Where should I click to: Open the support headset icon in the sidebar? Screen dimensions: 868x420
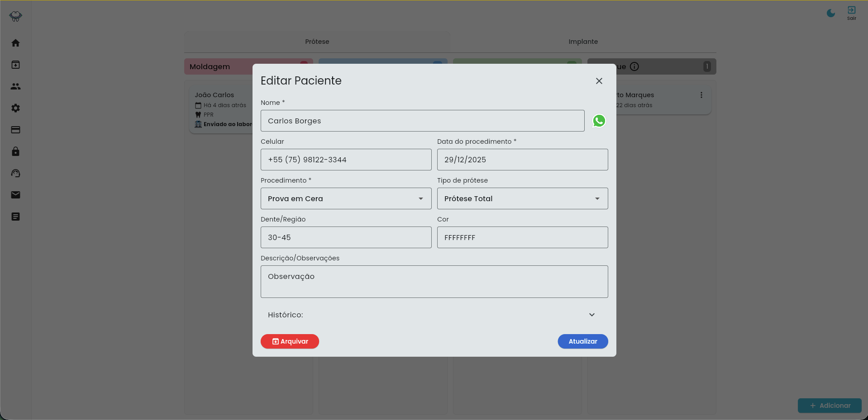(15, 173)
